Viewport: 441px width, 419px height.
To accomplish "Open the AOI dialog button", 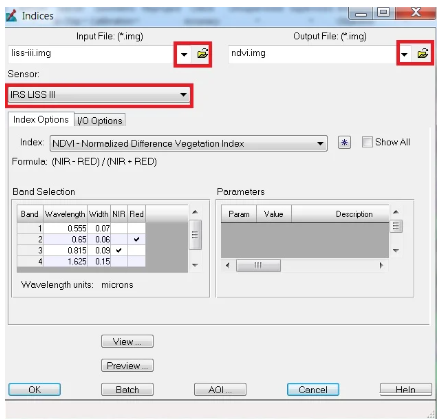I will pos(220,390).
